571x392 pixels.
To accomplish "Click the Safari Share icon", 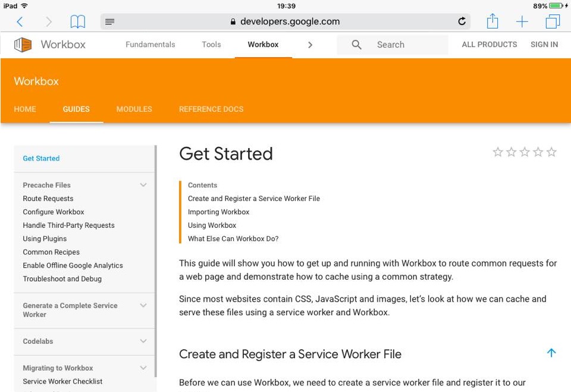I will (492, 20).
